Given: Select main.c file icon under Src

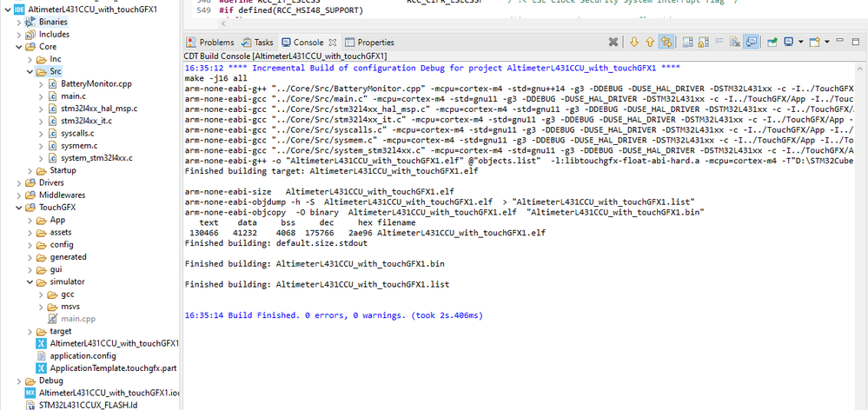Looking at the screenshot, I should 53,96.
